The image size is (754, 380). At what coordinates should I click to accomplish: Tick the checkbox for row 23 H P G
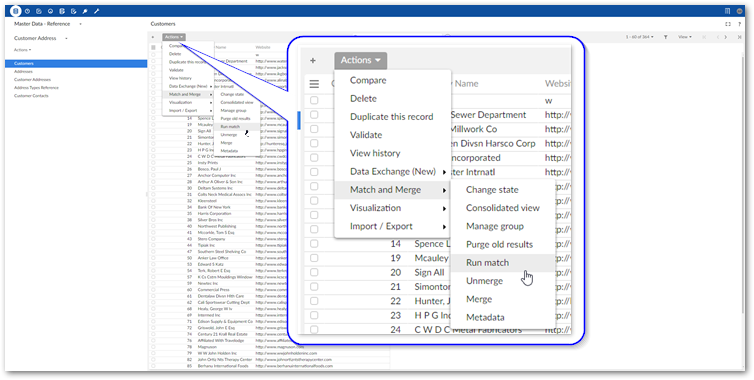(314, 316)
